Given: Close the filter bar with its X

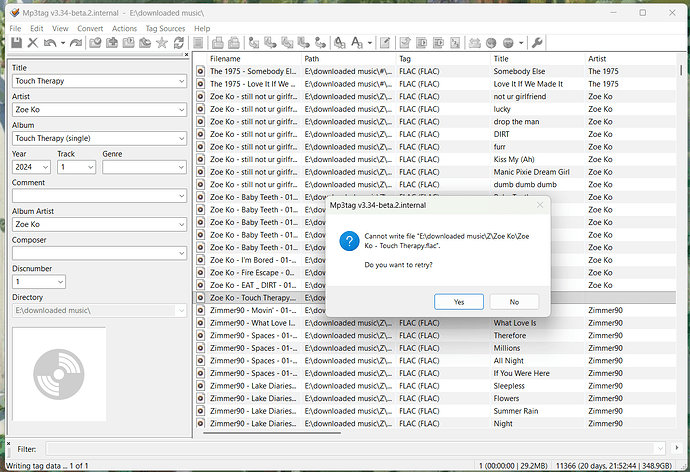Looking at the screenshot, I should (8, 443).
